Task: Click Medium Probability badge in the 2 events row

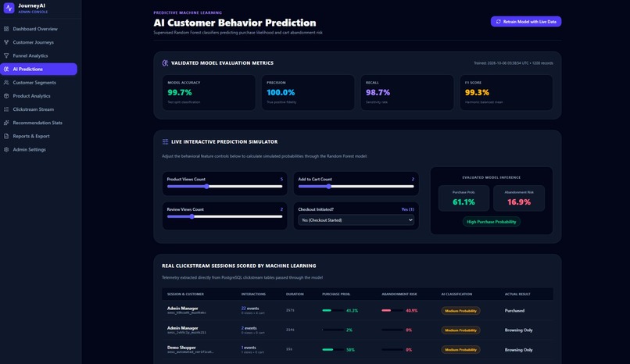Action: [x=460, y=330]
